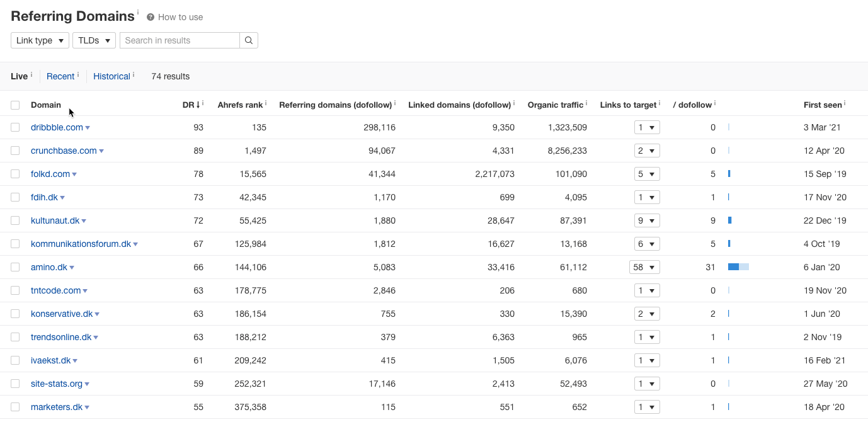The width and height of the screenshot is (868, 422).
Task: Click info icon next to Live tab
Action: point(31,74)
